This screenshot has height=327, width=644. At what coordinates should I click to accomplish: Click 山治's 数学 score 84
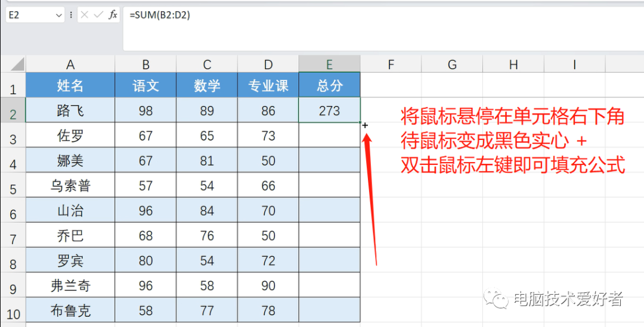click(207, 210)
